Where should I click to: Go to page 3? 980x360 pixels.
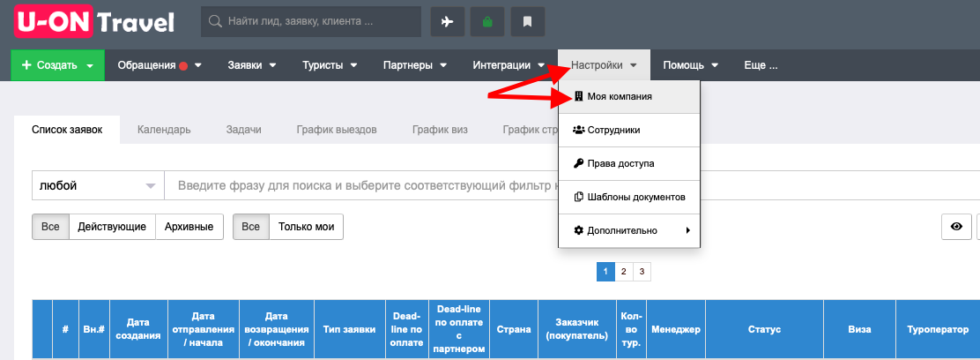[x=642, y=272]
